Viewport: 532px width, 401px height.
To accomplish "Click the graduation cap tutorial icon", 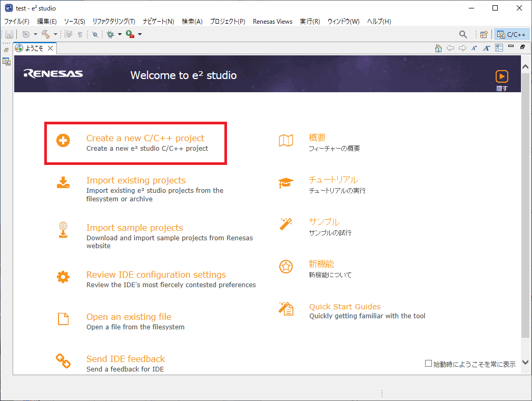I will [285, 183].
